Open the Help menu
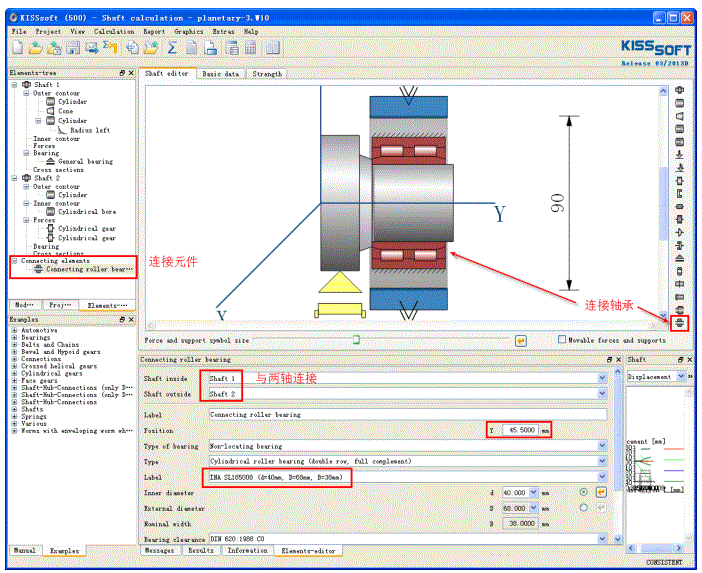702x573 pixels. click(x=251, y=31)
